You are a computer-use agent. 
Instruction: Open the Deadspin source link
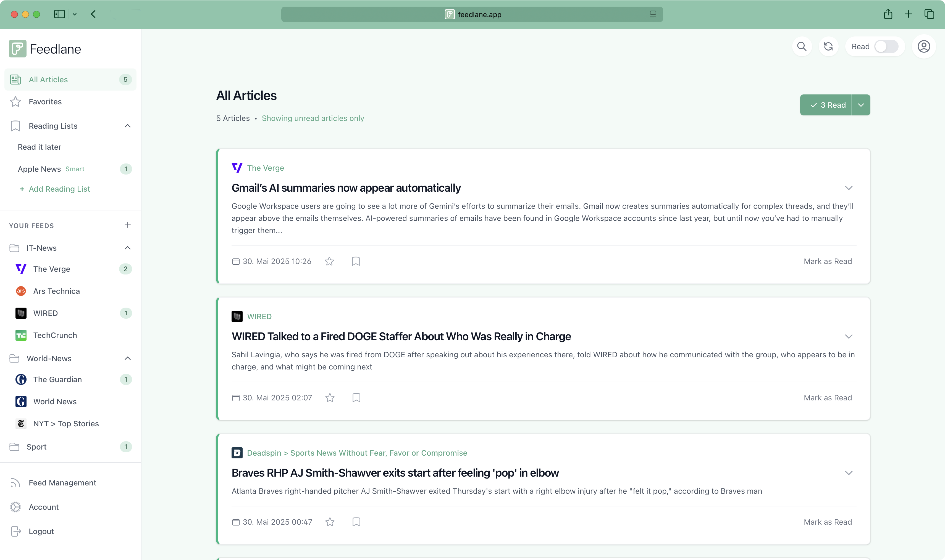tap(357, 453)
